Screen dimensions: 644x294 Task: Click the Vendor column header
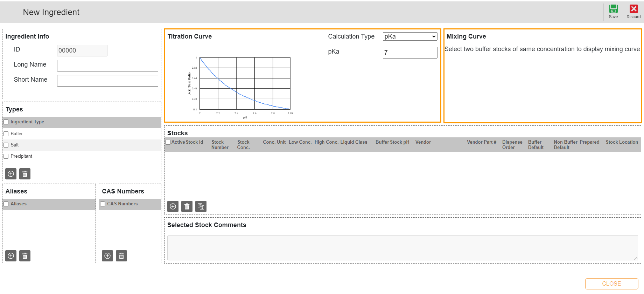click(423, 142)
